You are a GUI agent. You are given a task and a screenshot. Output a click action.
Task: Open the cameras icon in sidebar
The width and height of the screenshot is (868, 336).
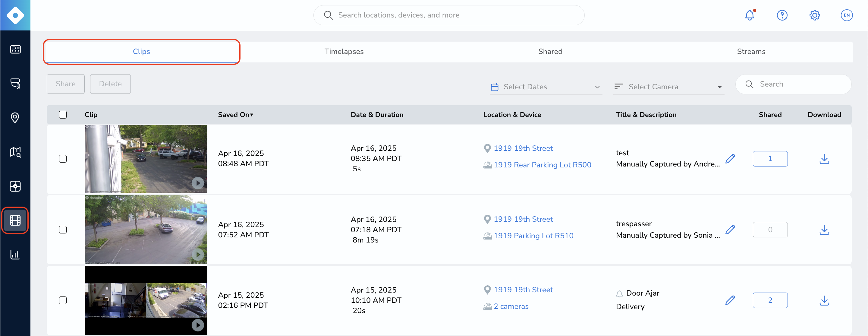click(15, 83)
